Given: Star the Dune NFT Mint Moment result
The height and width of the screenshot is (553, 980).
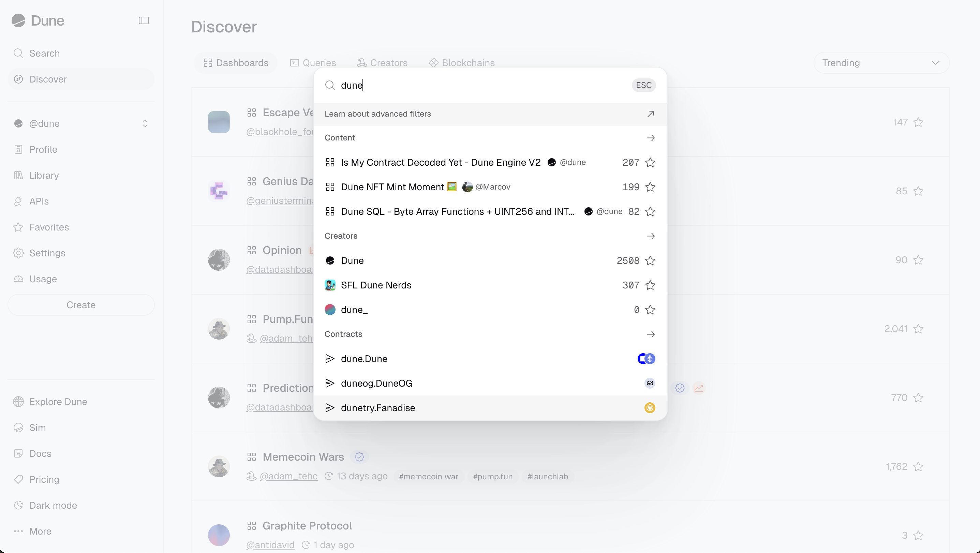Looking at the screenshot, I should 650,187.
